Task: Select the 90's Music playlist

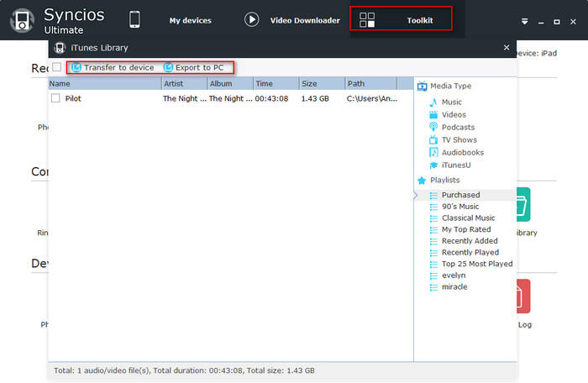Action: 460,207
